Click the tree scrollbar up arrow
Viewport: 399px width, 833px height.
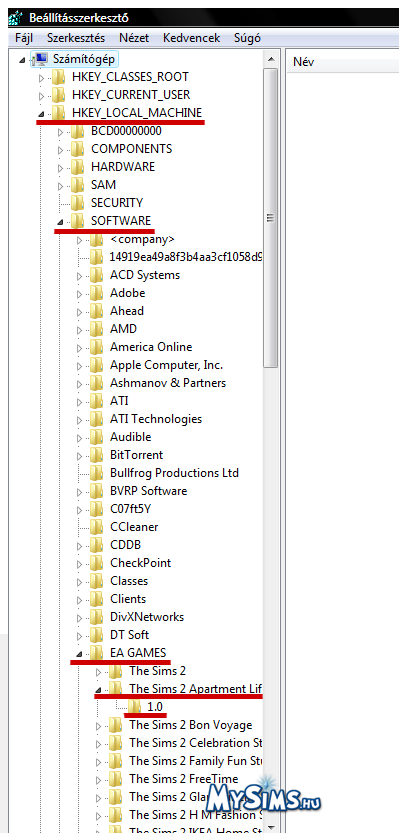click(x=271, y=59)
